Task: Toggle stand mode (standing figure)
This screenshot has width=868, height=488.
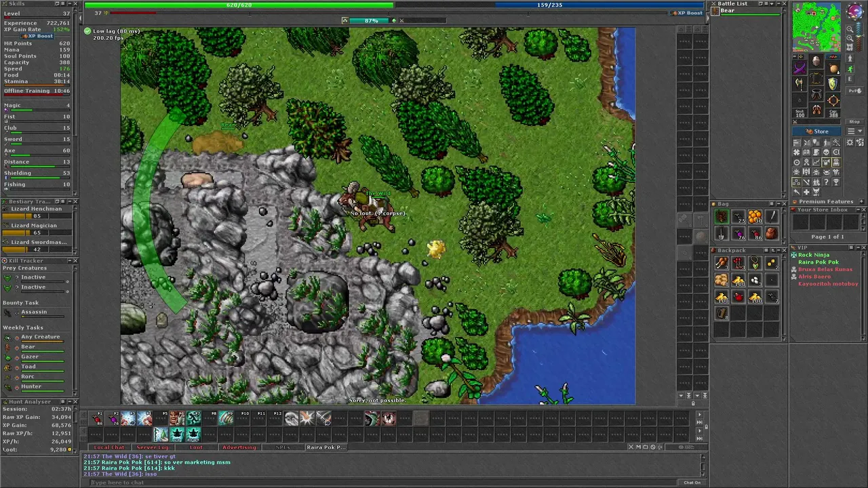Action: 850,60
